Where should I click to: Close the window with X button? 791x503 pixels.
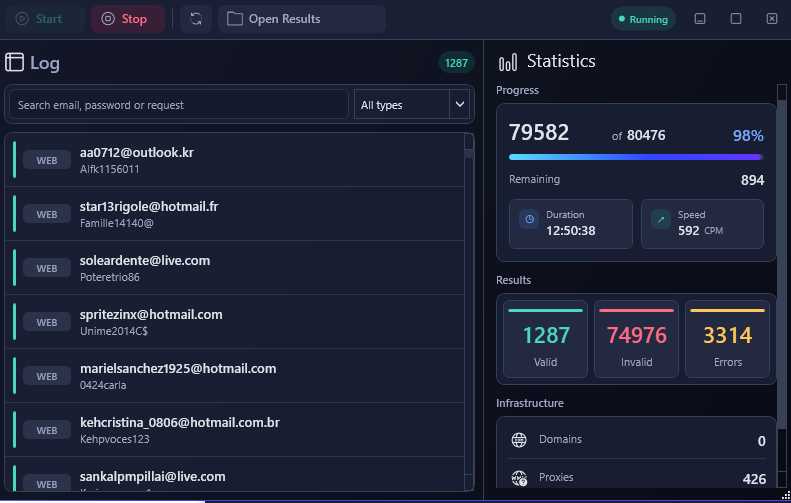[x=772, y=19]
